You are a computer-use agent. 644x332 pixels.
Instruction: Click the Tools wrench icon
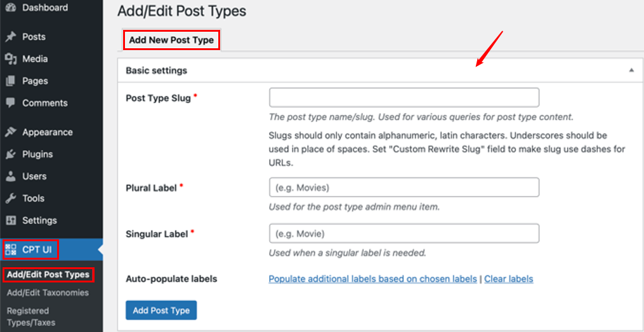pos(11,199)
